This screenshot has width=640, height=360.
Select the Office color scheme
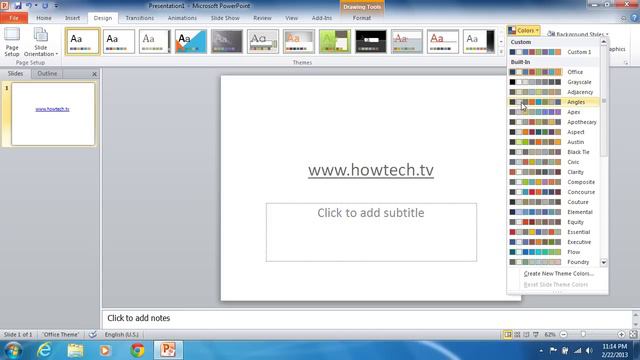pyautogui.click(x=553, y=72)
